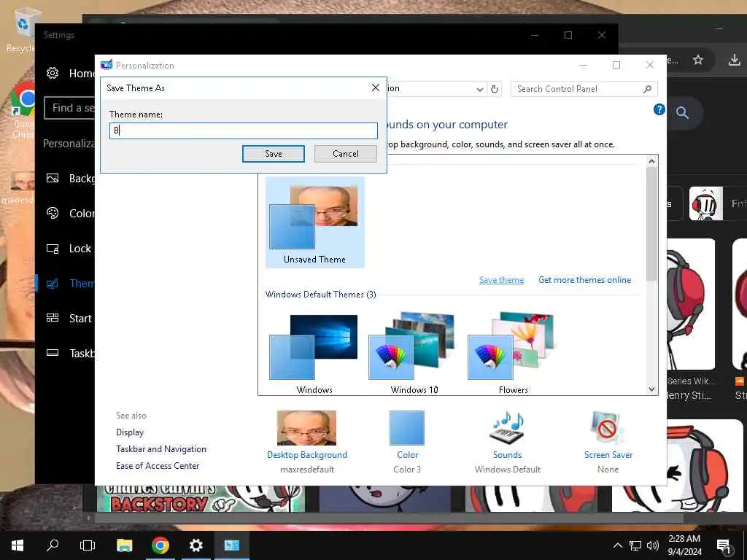Open Chrome downloads icon

coord(734,60)
